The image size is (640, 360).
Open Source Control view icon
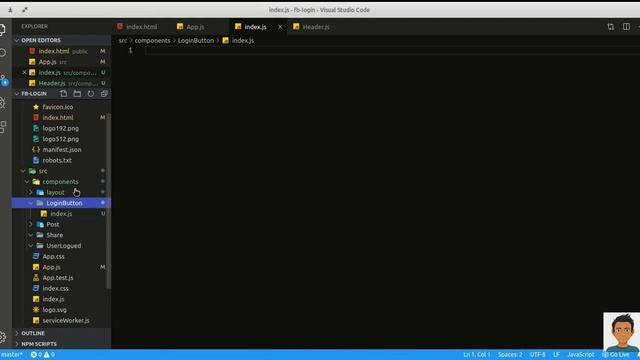pos(4,80)
